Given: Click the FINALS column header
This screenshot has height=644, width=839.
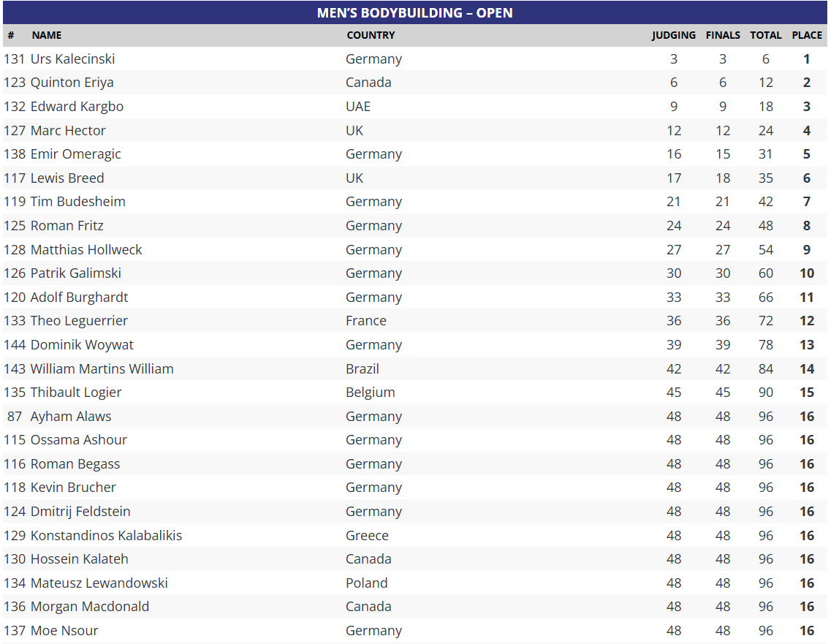Looking at the screenshot, I should [x=723, y=35].
